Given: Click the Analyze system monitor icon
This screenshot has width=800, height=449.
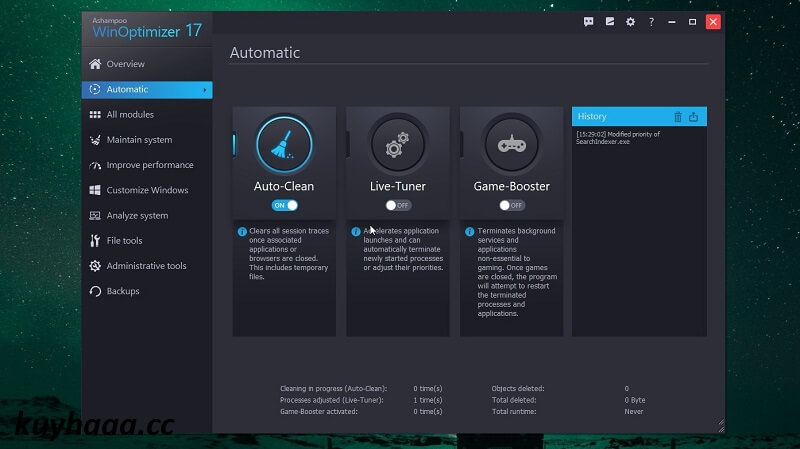Looking at the screenshot, I should pos(95,215).
